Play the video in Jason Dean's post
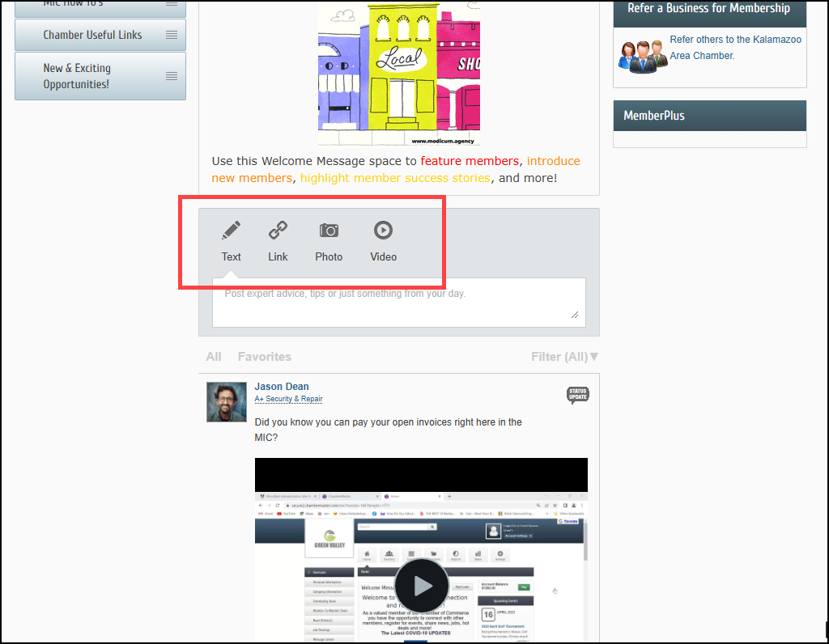This screenshot has width=829, height=644. [421, 586]
